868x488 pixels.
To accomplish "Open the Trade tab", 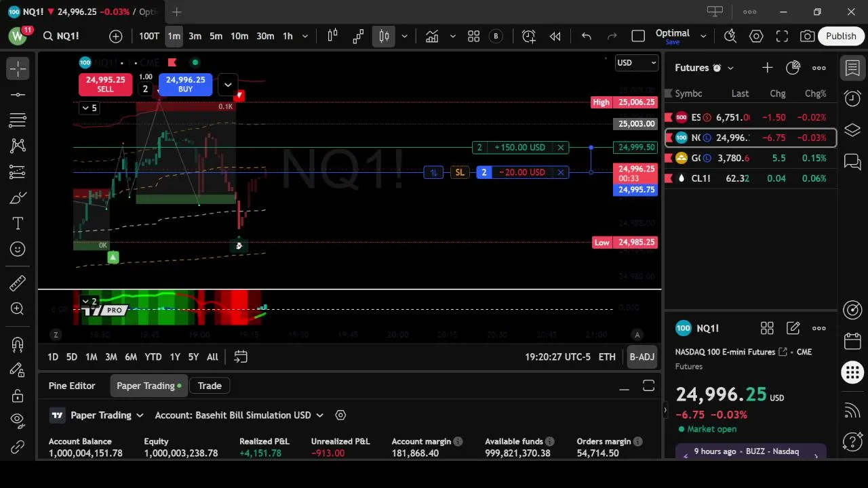I will point(210,386).
